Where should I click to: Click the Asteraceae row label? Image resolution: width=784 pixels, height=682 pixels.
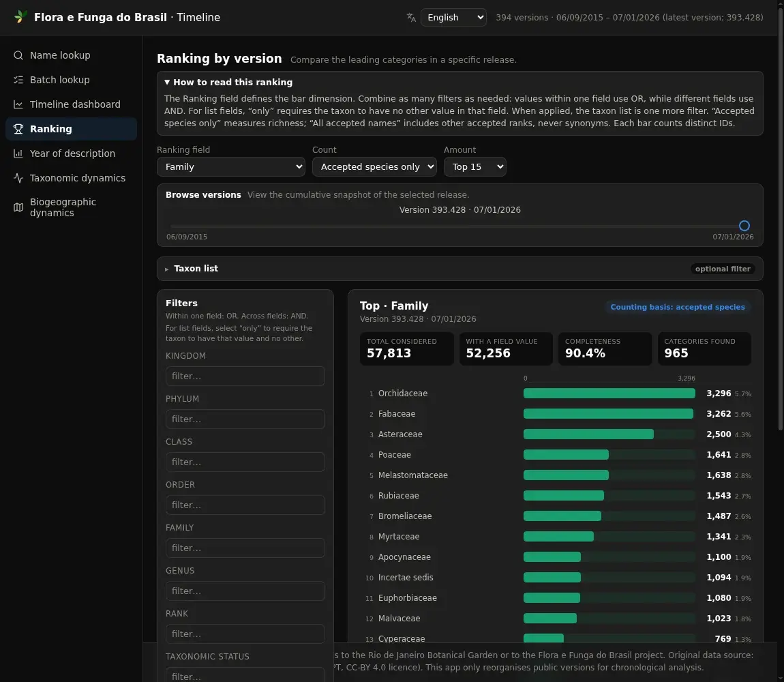[400, 434]
